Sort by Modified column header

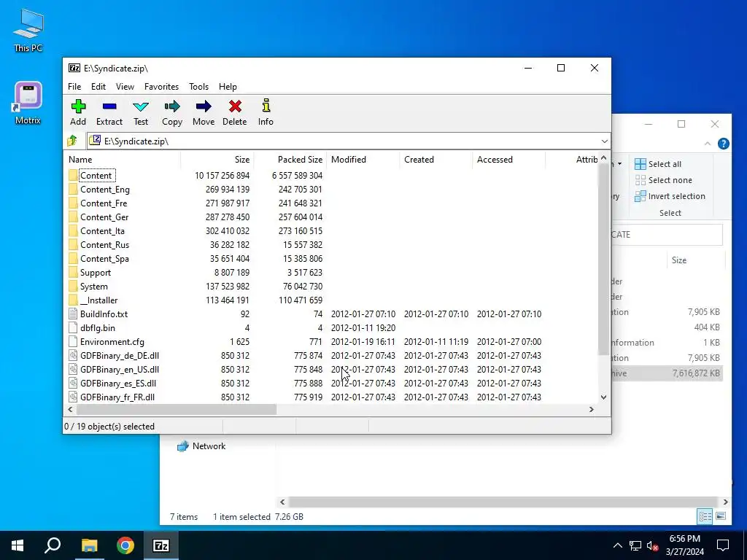[363, 160]
